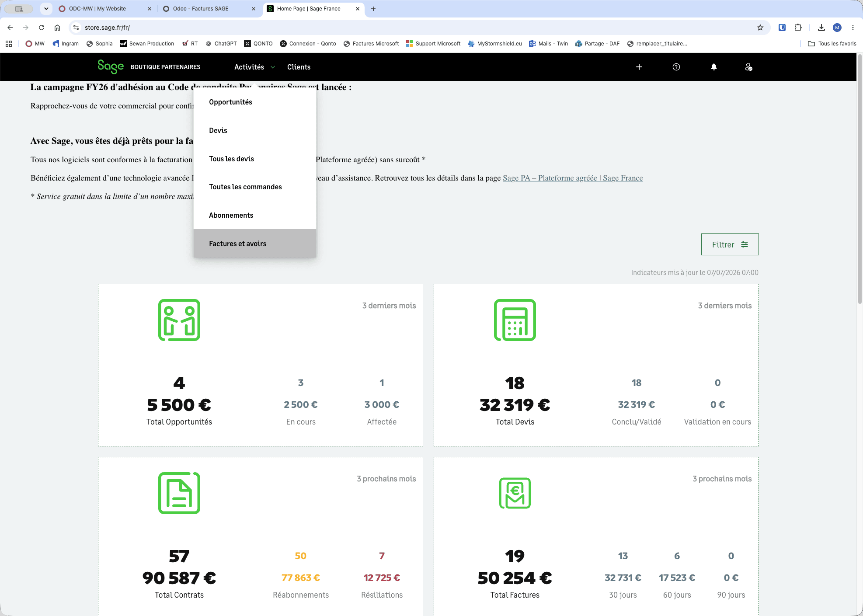The width and height of the screenshot is (863, 616).
Task: Open the Chrome extensions puzzle icon
Action: coord(798,28)
